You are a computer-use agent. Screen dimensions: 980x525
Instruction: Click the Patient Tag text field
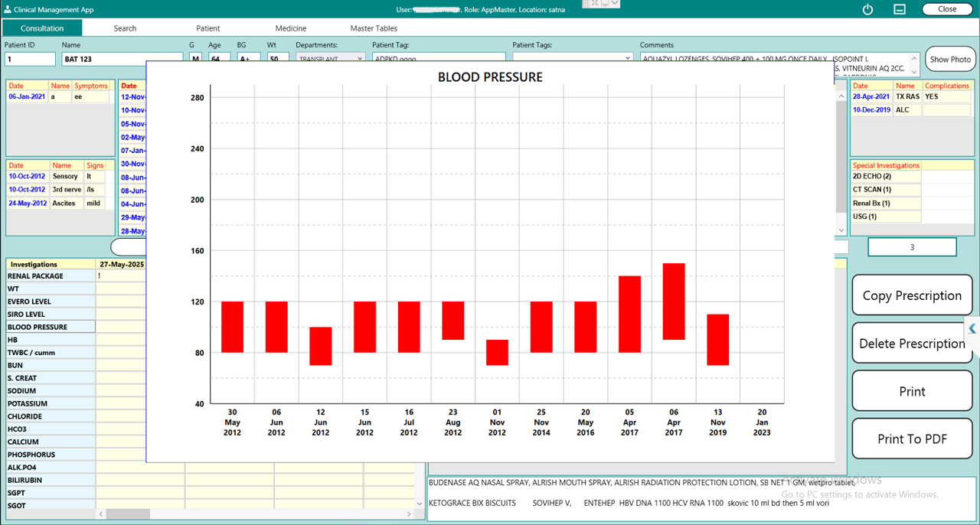click(x=439, y=58)
